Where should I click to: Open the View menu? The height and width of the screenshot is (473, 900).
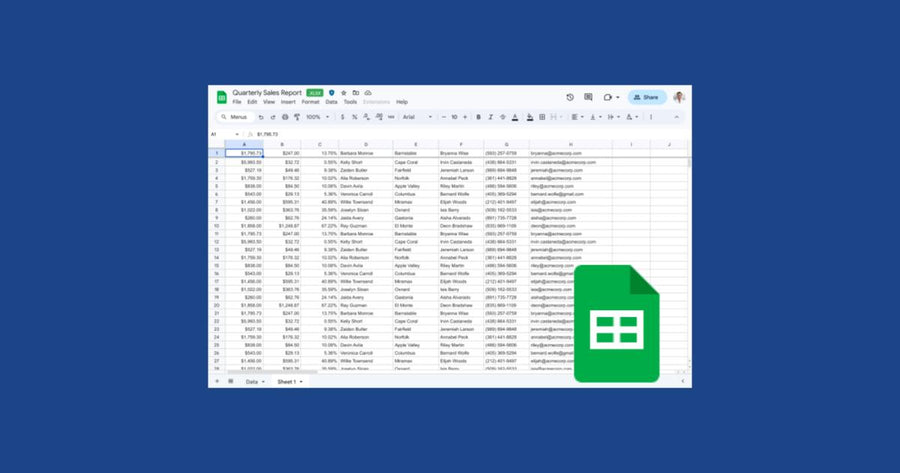coord(269,102)
